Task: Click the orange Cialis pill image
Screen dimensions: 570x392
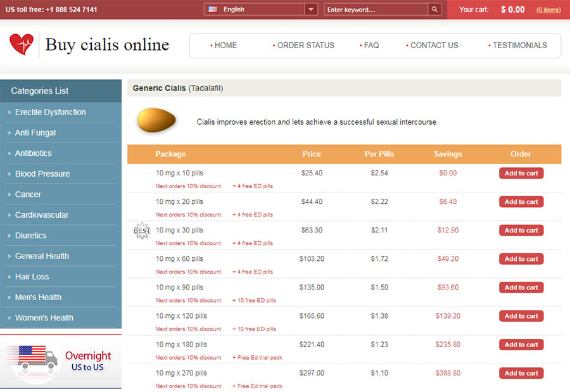Action: click(x=156, y=120)
